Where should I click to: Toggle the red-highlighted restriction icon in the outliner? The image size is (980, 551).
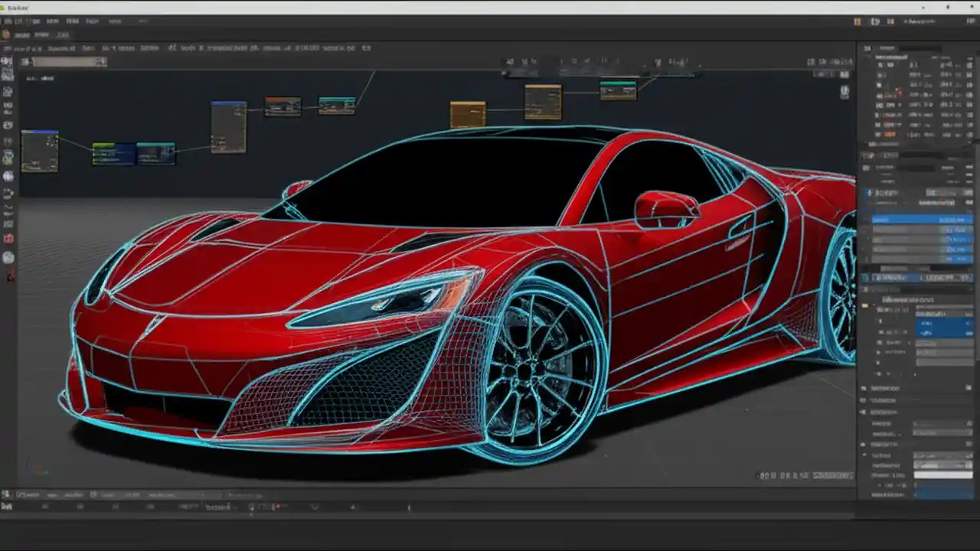point(897,96)
